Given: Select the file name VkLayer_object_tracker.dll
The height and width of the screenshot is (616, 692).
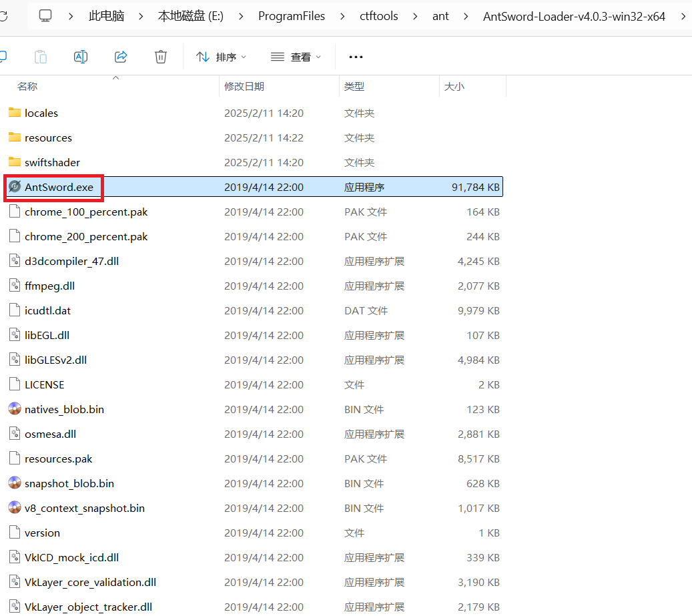Looking at the screenshot, I should point(88,607).
